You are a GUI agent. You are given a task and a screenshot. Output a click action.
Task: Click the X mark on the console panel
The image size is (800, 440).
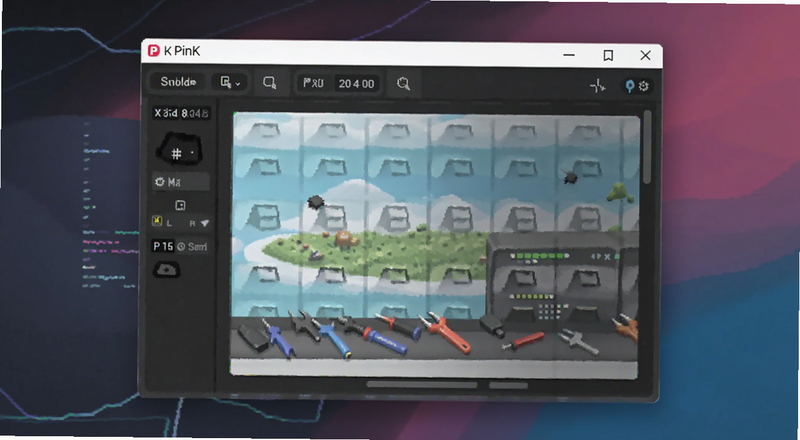pyautogui.click(x=607, y=257)
